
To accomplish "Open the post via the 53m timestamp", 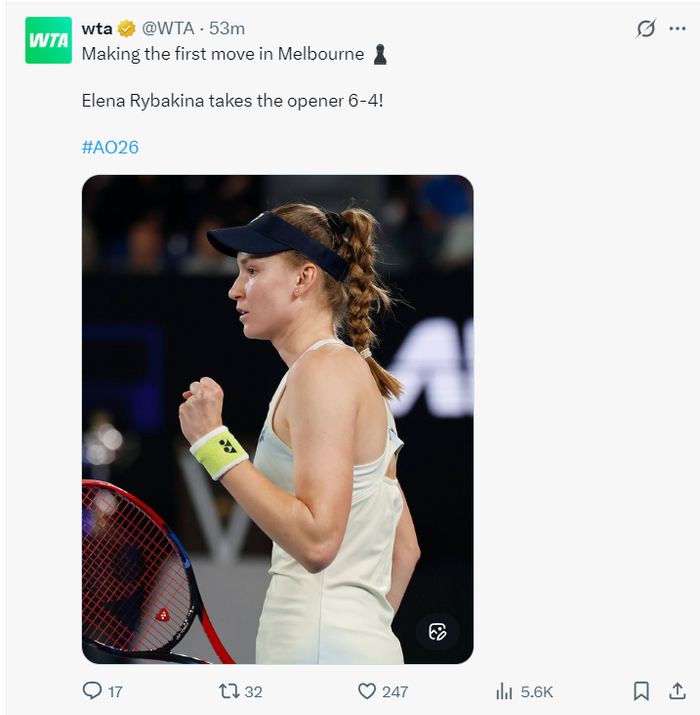I will tap(227, 29).
